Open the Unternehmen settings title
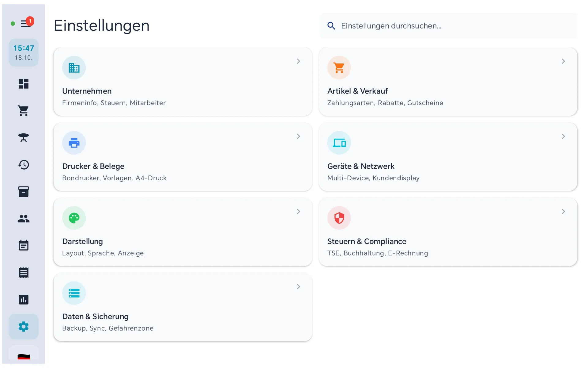 pyautogui.click(x=87, y=91)
